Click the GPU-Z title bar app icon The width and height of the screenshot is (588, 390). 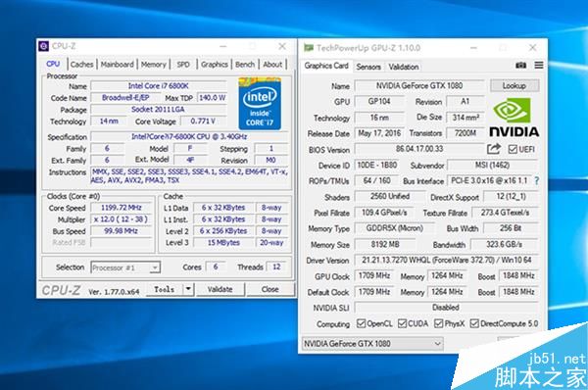[309, 48]
